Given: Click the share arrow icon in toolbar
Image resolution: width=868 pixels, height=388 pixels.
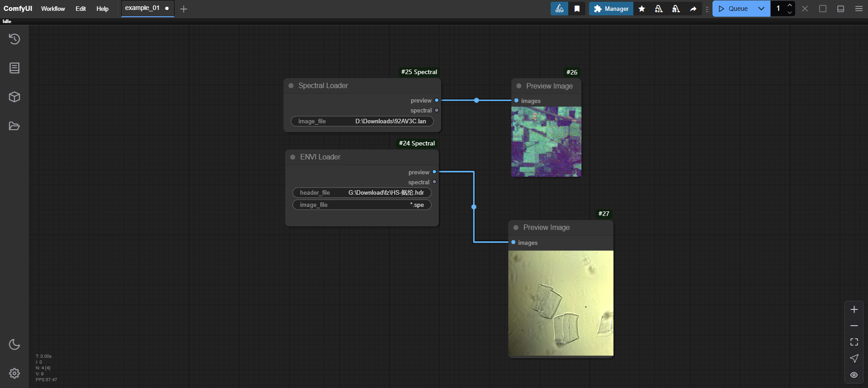Looking at the screenshot, I should coord(693,9).
